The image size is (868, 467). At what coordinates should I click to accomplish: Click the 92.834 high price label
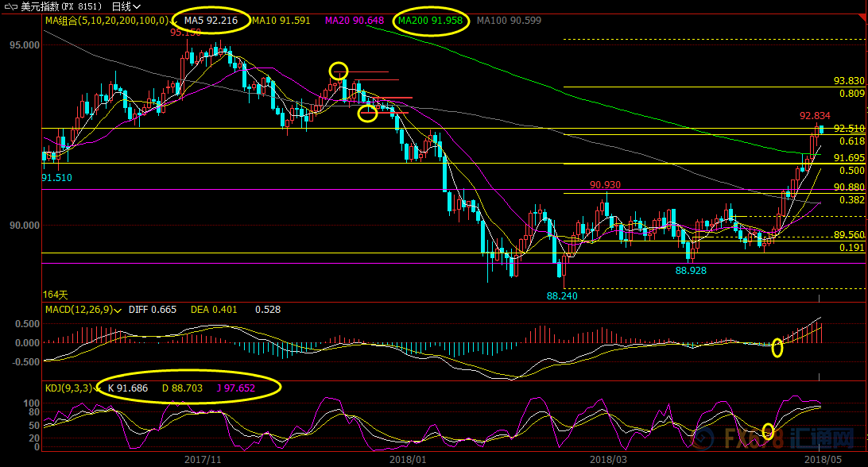click(815, 116)
